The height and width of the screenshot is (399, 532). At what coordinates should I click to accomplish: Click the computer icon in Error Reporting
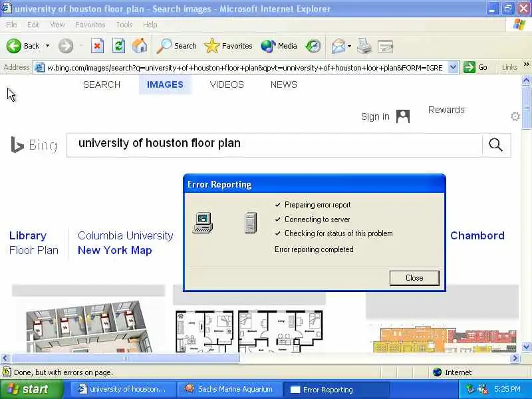coord(203,223)
